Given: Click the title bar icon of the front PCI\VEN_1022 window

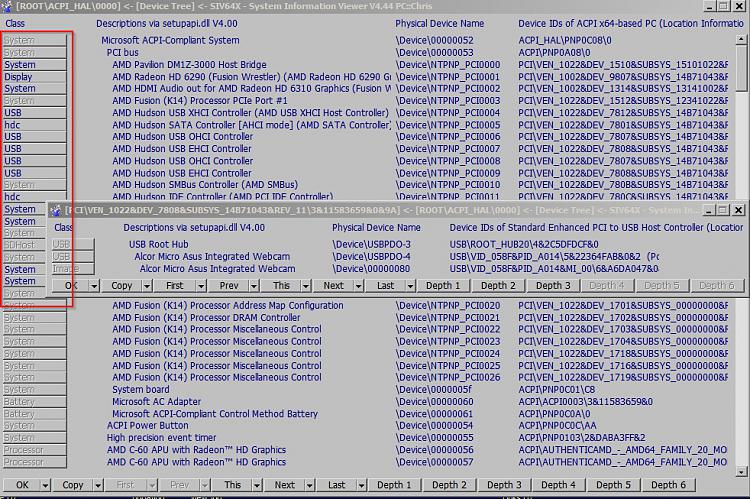Looking at the screenshot, I should pyautogui.click(x=56, y=210).
